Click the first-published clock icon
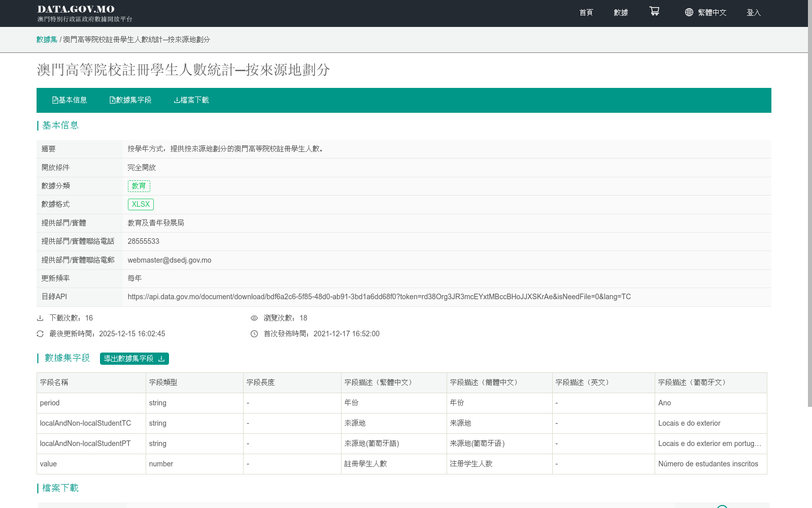The width and height of the screenshot is (812, 508). (x=254, y=334)
